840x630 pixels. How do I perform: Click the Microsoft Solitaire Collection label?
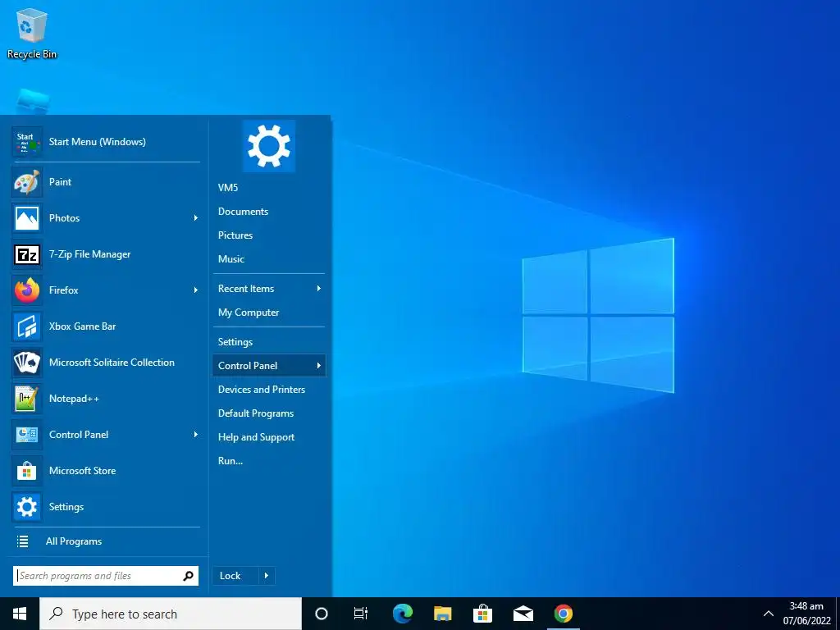(x=112, y=363)
